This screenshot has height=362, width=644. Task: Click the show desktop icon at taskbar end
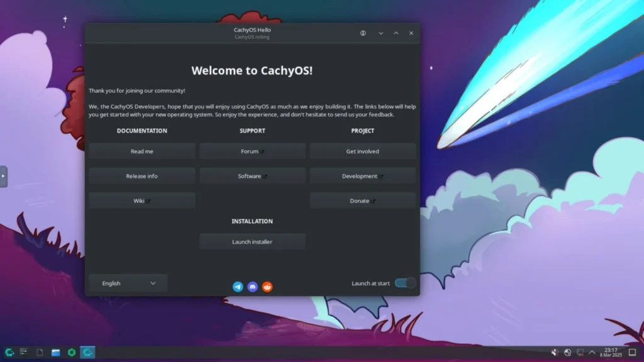(x=633, y=352)
